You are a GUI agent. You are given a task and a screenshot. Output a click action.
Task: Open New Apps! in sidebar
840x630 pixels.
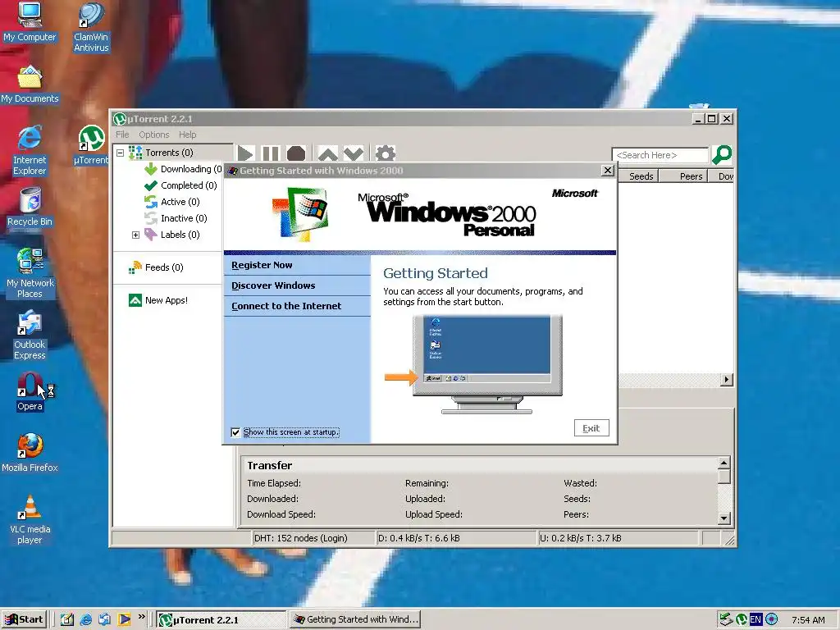[158, 300]
